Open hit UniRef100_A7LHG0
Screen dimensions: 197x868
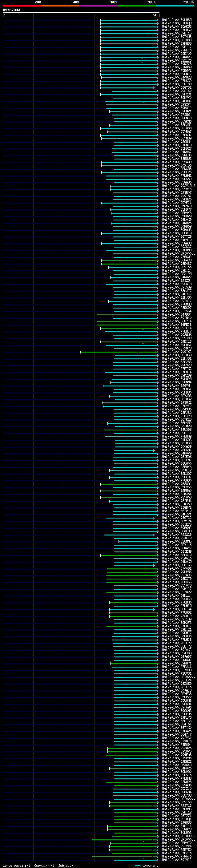coord(177,30)
